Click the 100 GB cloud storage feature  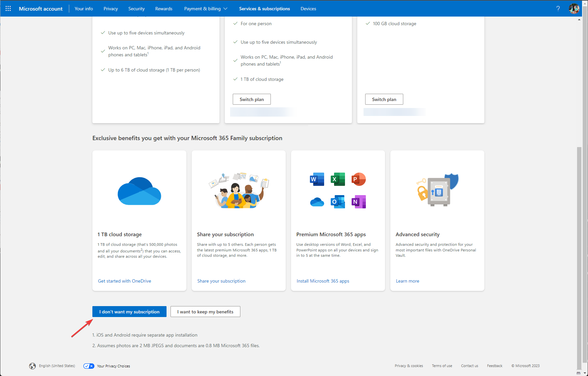(395, 24)
